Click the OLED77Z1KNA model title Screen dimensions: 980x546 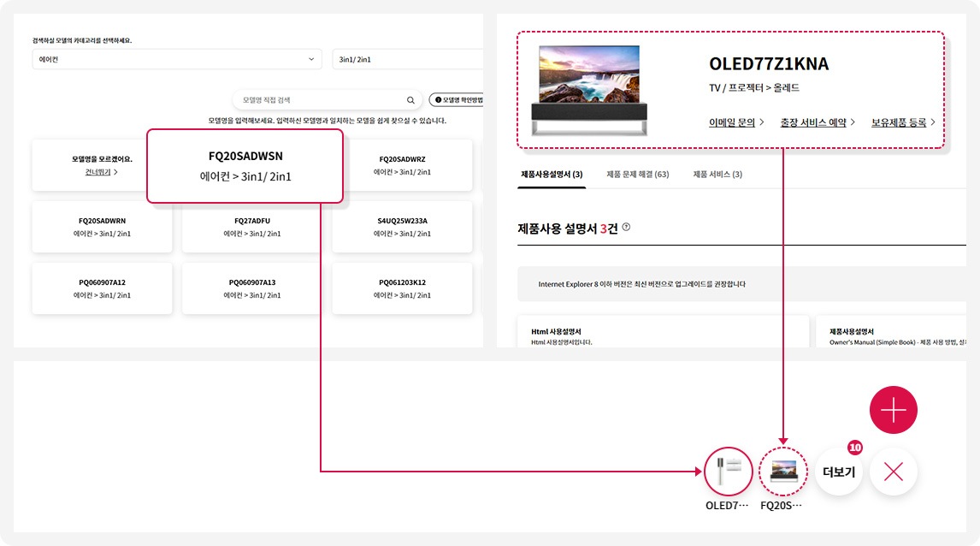click(769, 64)
